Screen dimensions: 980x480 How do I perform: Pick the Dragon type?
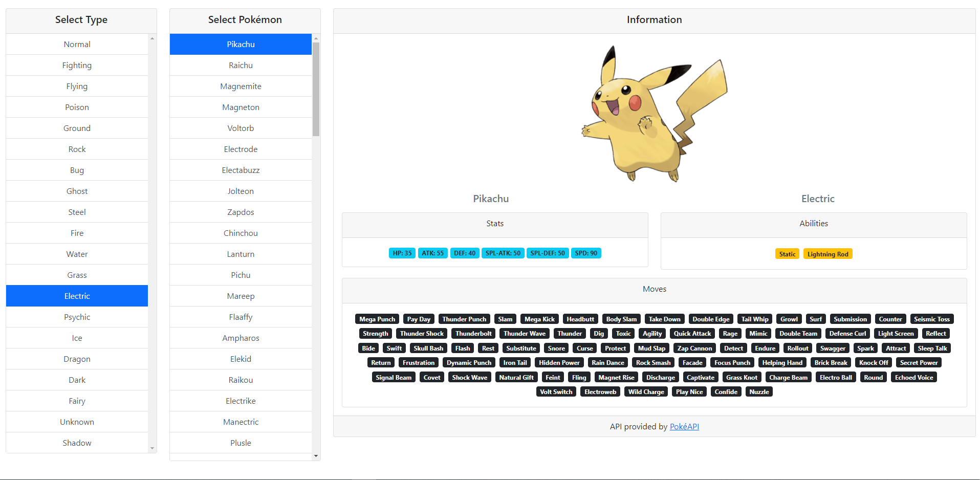coord(77,359)
